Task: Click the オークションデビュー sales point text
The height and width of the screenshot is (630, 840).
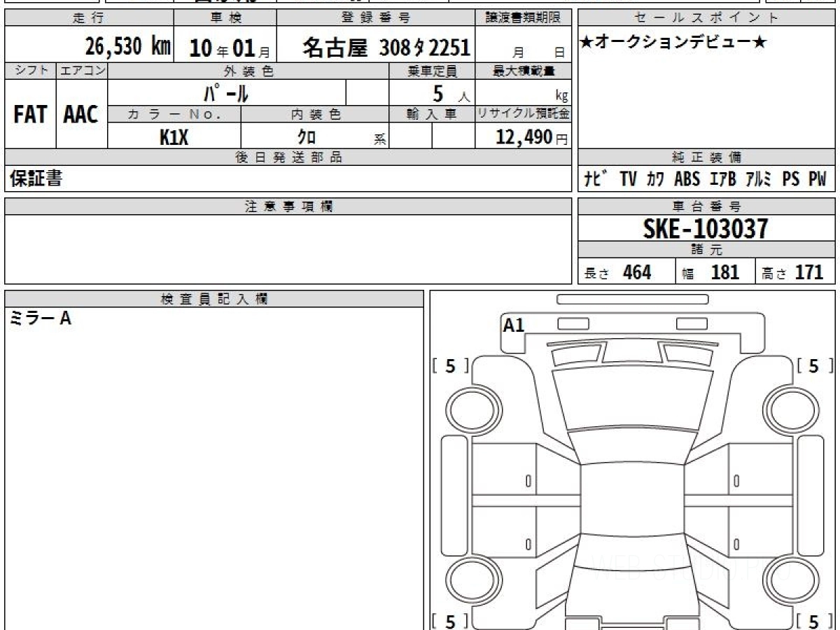Action: point(673,43)
